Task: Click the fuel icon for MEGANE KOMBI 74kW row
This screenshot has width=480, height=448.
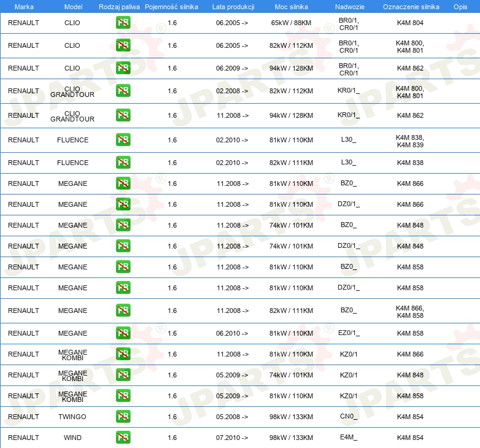Action: (123, 375)
